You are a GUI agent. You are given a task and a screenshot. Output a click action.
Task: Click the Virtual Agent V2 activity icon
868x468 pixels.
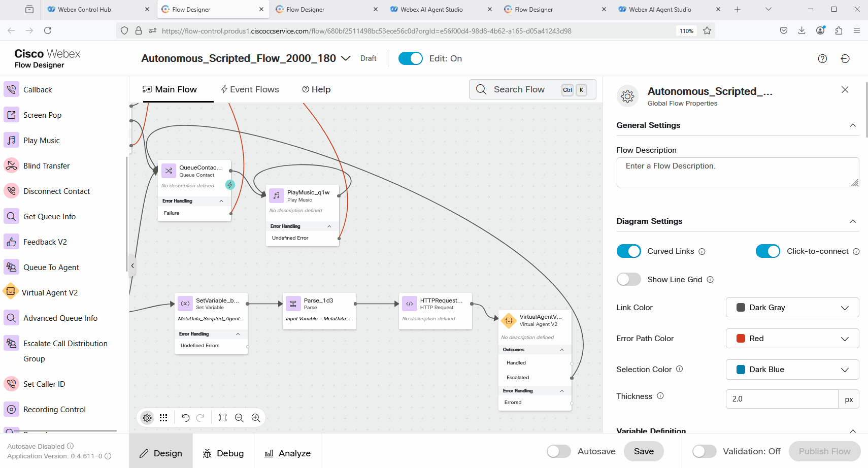(x=11, y=292)
